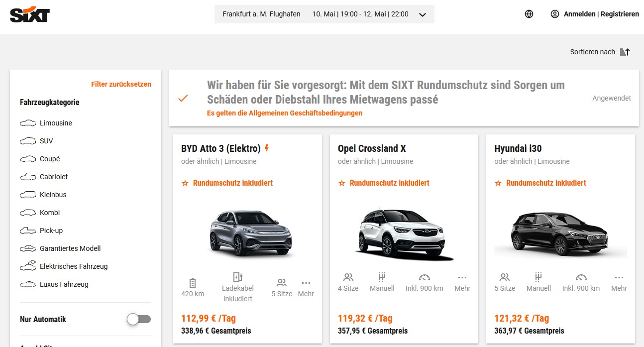Open the Opel Crossland X car image
Image resolution: width=644 pixels, height=347 pixels.
[405, 232]
